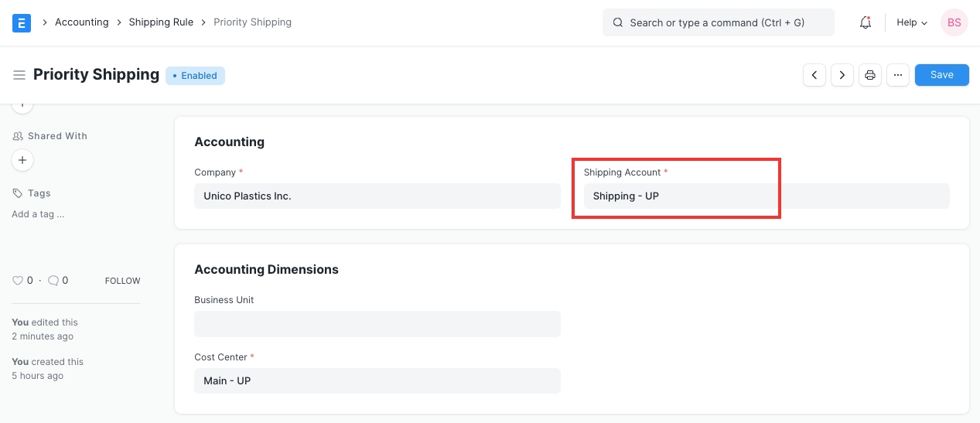This screenshot has width=980, height=423.
Task: Click the Shipping Account input field
Action: click(766, 196)
